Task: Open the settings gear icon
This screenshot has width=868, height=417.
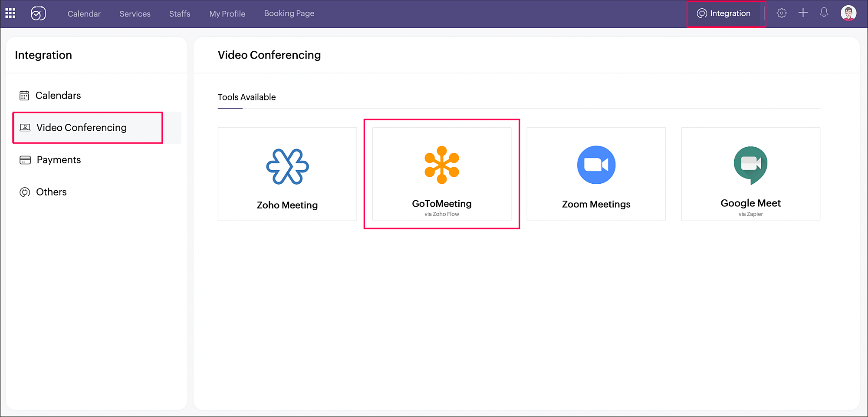Action: click(782, 13)
